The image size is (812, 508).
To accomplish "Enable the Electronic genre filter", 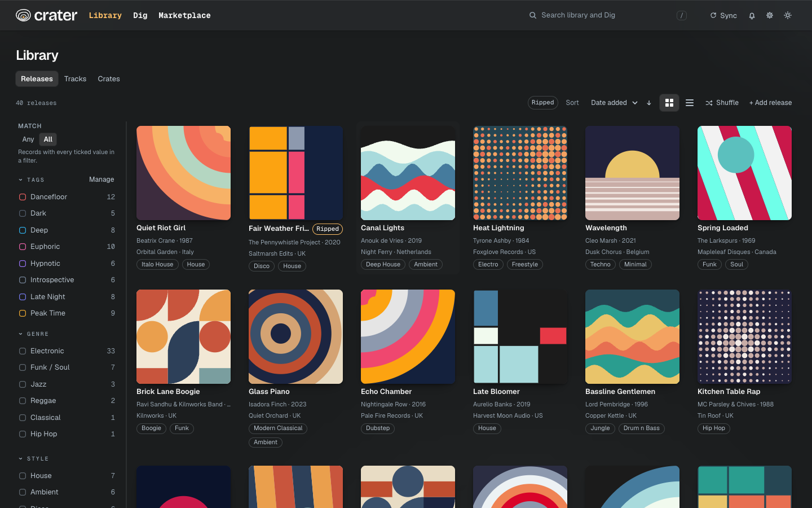I will coord(23,351).
